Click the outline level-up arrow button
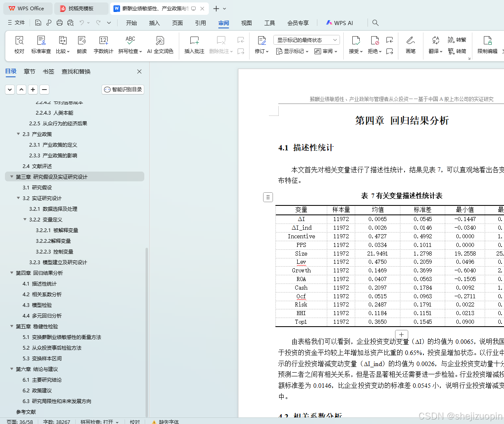504x424 pixels. (x=21, y=89)
